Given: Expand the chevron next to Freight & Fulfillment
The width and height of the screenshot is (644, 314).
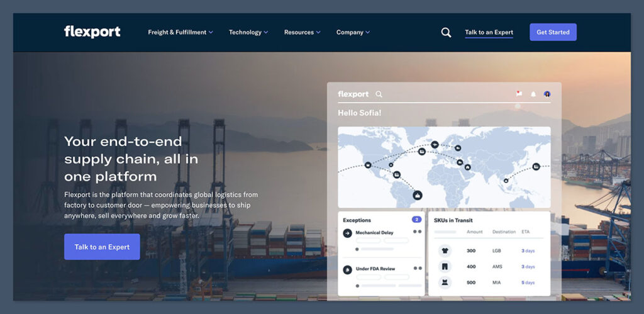Looking at the screenshot, I should 211,32.
